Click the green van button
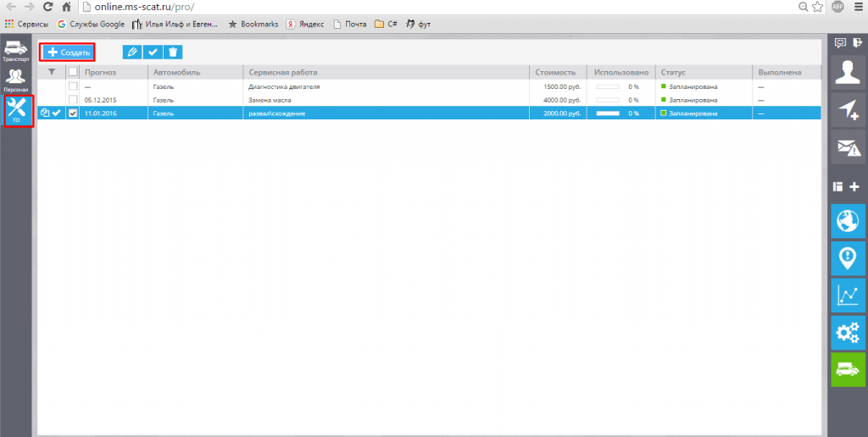The height and width of the screenshot is (437, 868). 848,369
